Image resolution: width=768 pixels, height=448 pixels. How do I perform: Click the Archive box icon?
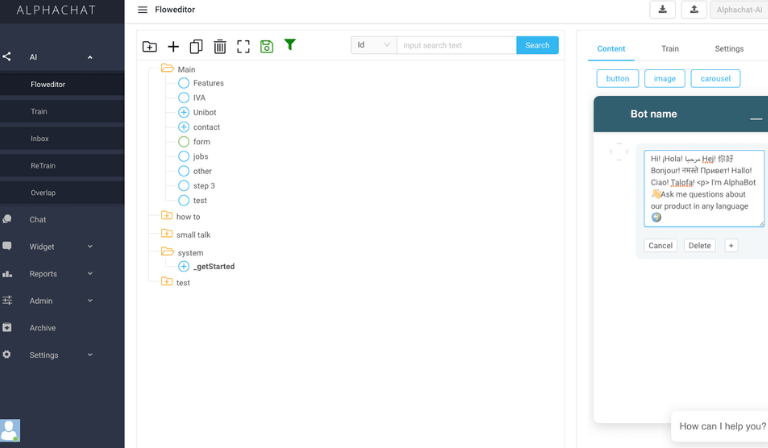7,327
